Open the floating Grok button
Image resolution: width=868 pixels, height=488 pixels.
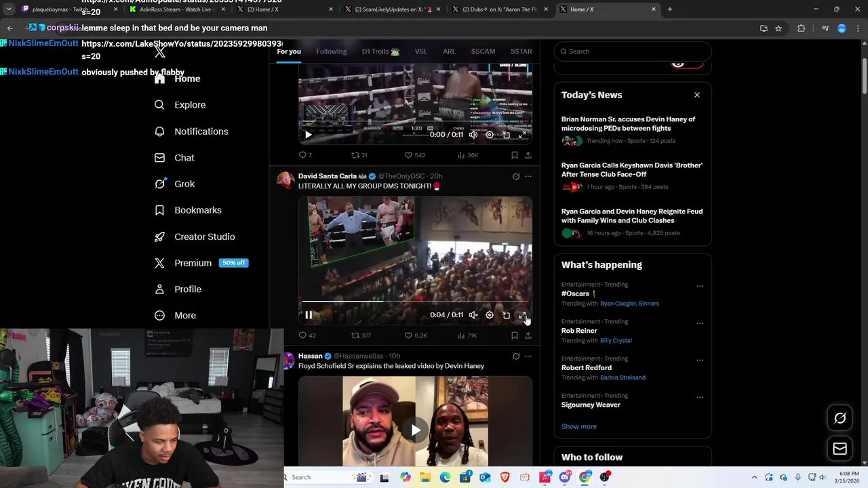coord(840,418)
